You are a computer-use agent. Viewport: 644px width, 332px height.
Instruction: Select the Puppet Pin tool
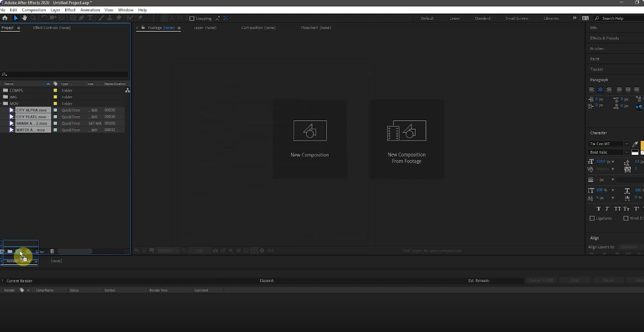click(140, 18)
